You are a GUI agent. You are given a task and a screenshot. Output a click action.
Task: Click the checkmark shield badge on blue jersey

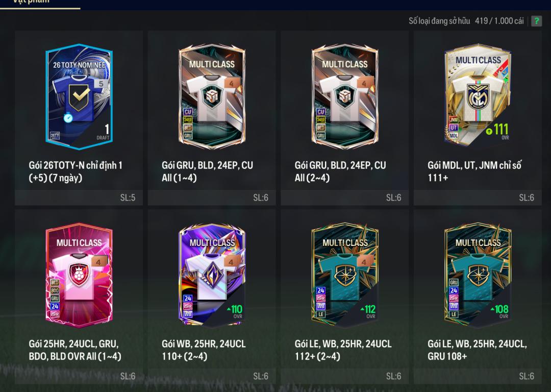79,97
